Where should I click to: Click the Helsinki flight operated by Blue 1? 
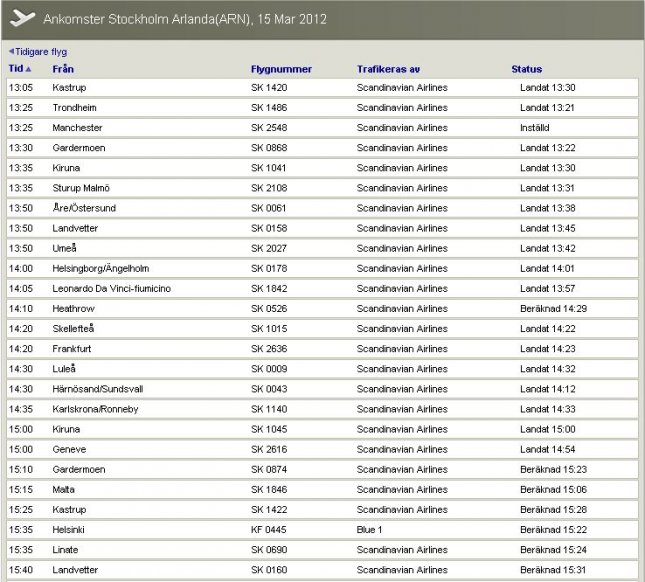click(322, 530)
